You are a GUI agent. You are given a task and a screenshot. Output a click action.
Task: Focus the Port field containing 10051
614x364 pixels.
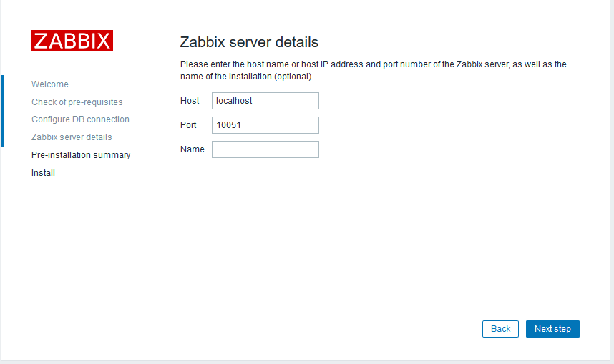click(265, 125)
